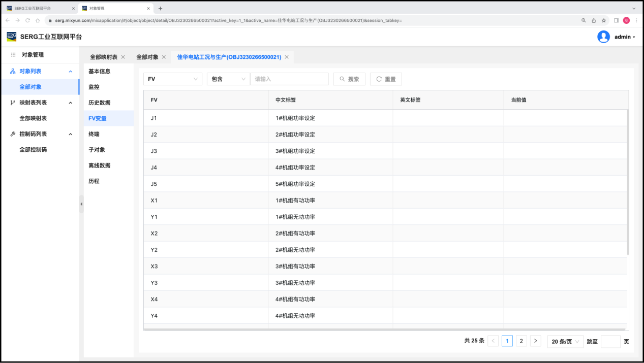Click the SERG logo icon in header

click(11, 37)
